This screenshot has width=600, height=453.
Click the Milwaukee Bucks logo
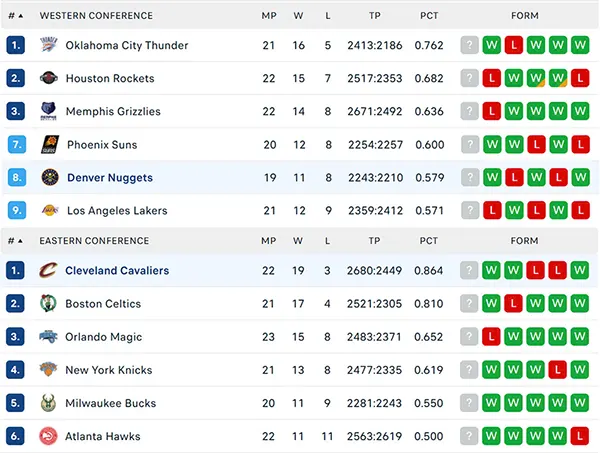click(49, 403)
